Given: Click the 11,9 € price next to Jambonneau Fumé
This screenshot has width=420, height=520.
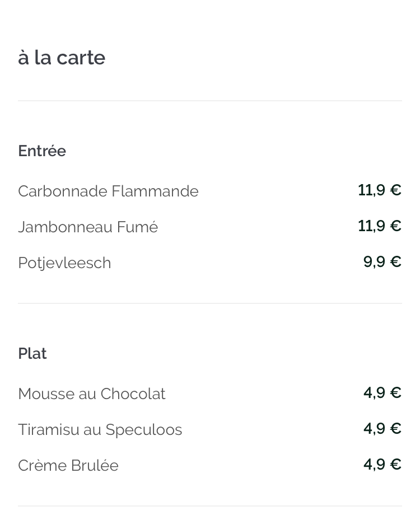Looking at the screenshot, I should pos(380,226).
